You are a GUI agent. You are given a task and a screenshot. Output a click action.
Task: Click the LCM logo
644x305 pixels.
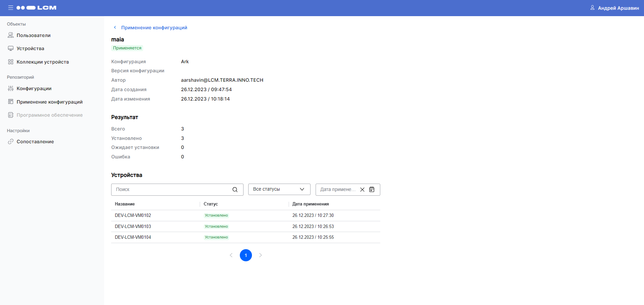coord(36,8)
